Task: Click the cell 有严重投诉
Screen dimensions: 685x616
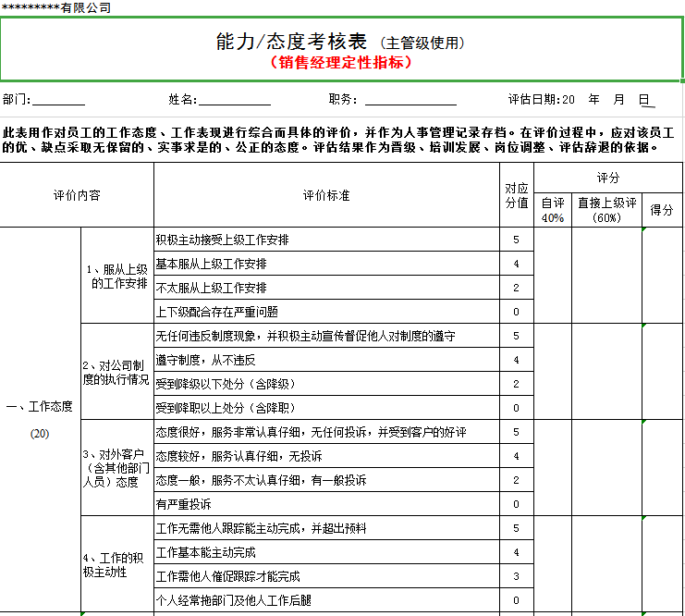Action: (x=183, y=504)
